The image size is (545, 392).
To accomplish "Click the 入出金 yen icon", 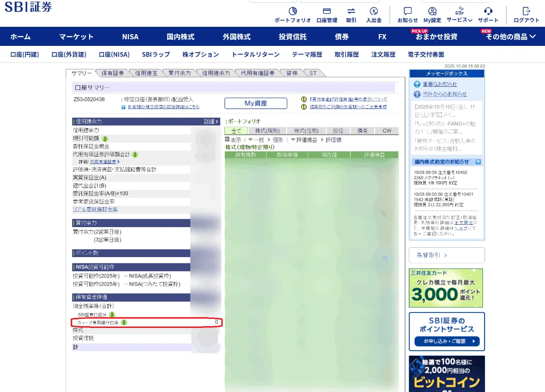I will click(374, 11).
